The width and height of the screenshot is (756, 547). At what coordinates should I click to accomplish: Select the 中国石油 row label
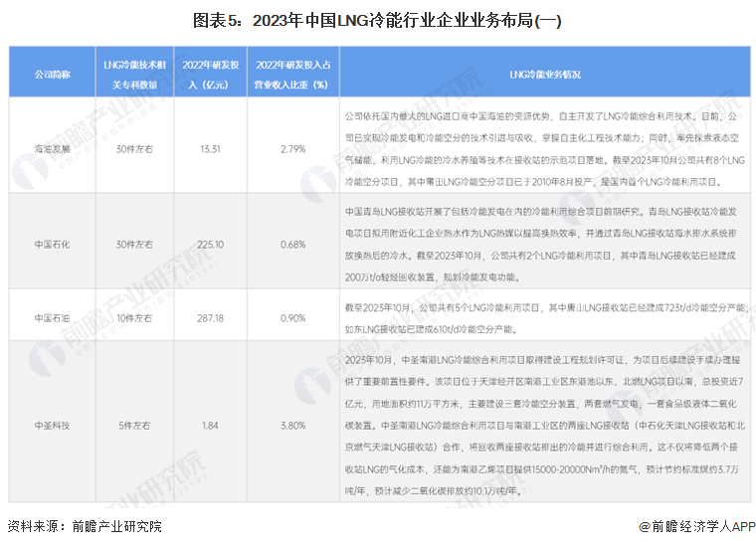52,318
